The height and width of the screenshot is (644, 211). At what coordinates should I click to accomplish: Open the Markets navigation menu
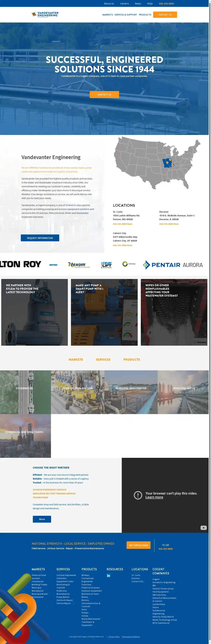pos(107,15)
